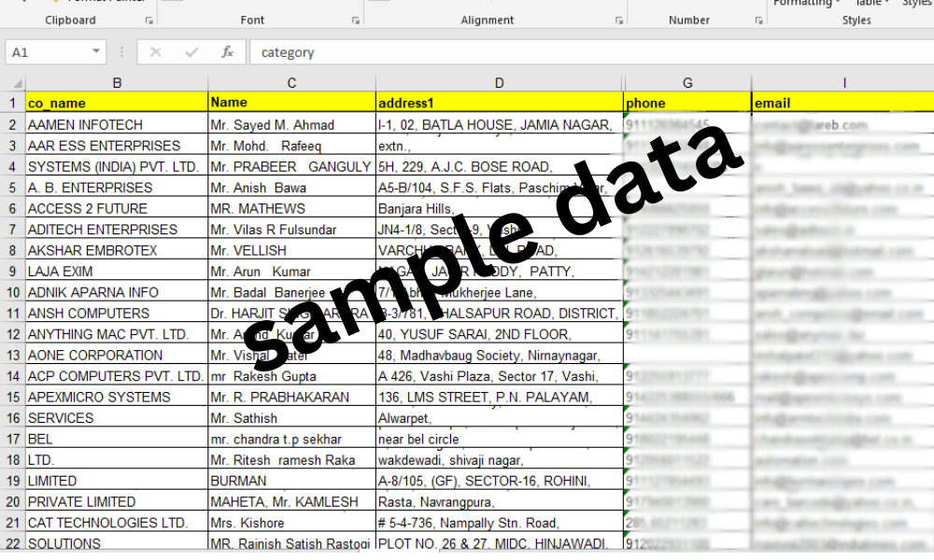Select the LAJA EXIM cell
934x560 pixels.
(x=117, y=272)
